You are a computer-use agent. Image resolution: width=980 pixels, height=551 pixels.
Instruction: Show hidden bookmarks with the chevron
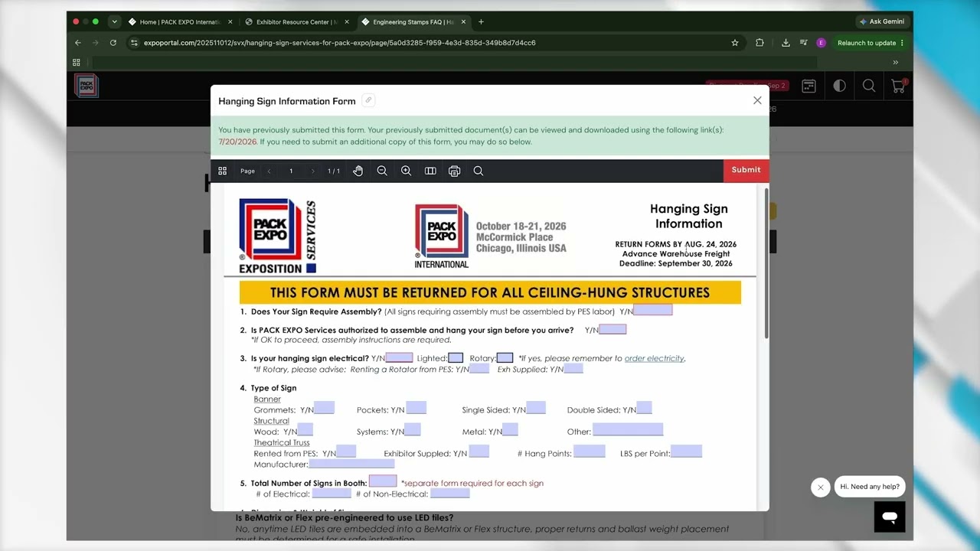point(895,62)
